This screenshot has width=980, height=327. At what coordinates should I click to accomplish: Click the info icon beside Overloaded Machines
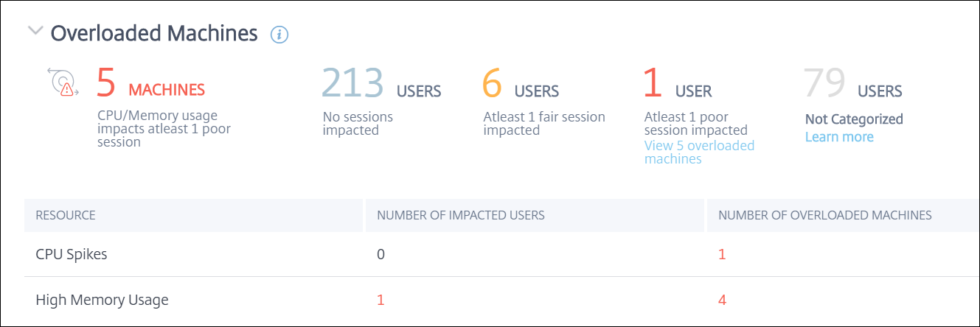pyautogui.click(x=279, y=34)
